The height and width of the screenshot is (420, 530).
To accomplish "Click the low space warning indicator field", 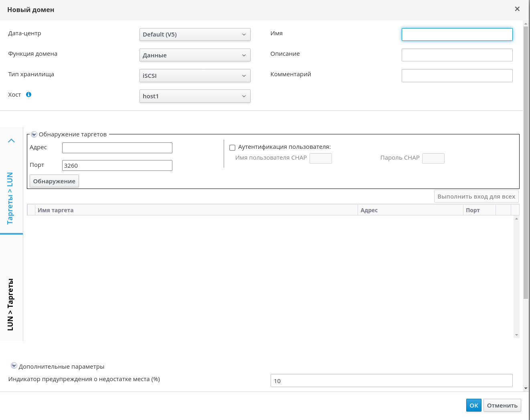I will coord(391,380).
